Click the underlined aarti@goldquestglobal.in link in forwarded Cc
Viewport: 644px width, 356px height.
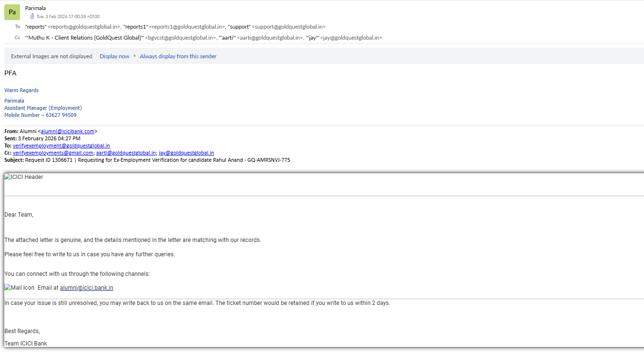coord(126,153)
